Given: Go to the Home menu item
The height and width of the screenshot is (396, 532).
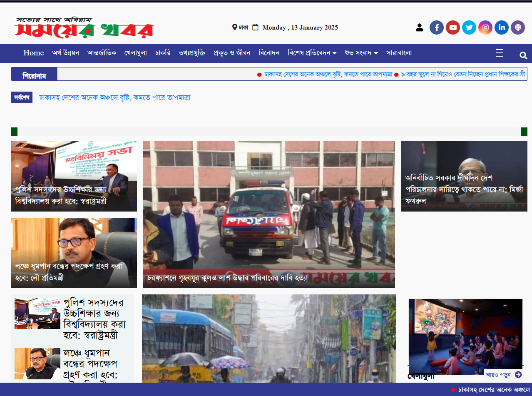Looking at the screenshot, I should tap(34, 53).
